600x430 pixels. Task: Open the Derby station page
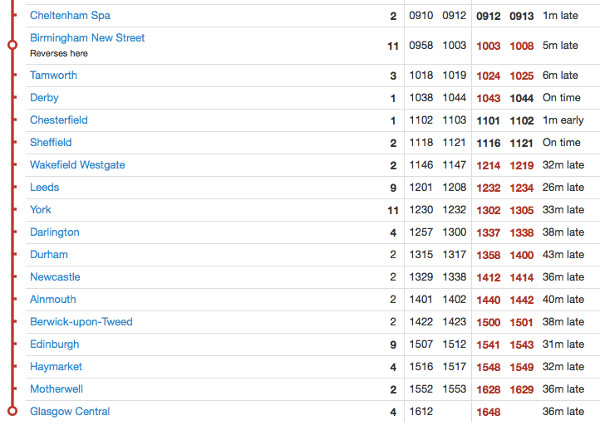tap(44, 98)
